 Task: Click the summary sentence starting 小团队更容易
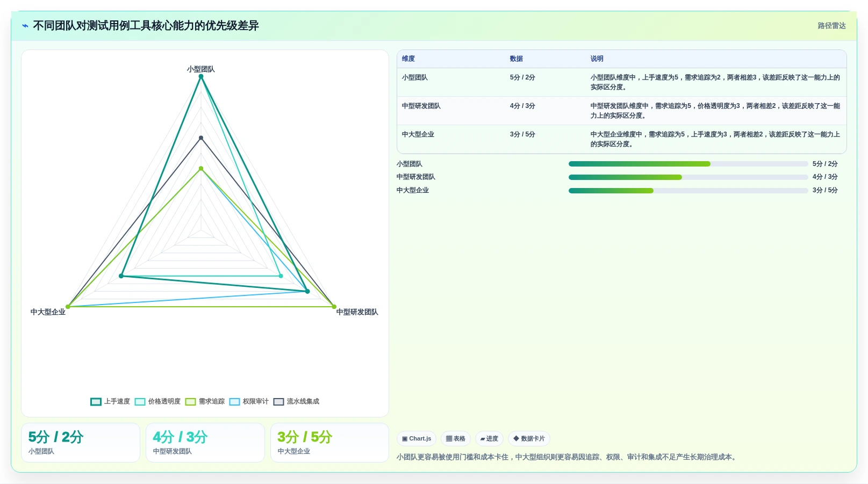click(x=568, y=457)
